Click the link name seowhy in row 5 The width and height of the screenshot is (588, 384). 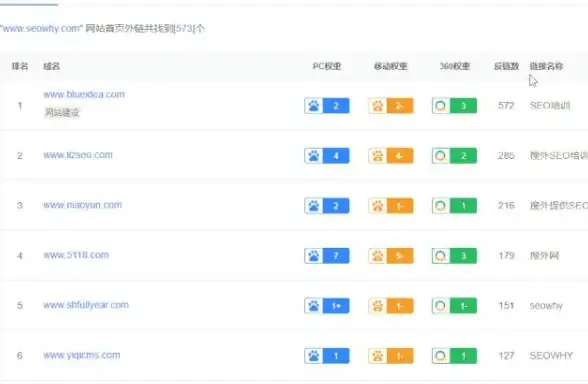(546, 306)
